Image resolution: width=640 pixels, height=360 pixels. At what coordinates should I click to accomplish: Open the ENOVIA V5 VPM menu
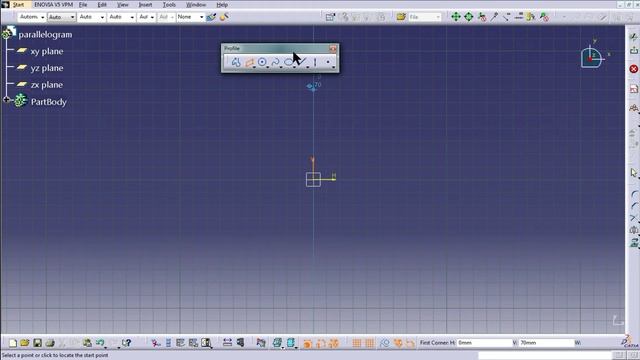click(x=53, y=5)
